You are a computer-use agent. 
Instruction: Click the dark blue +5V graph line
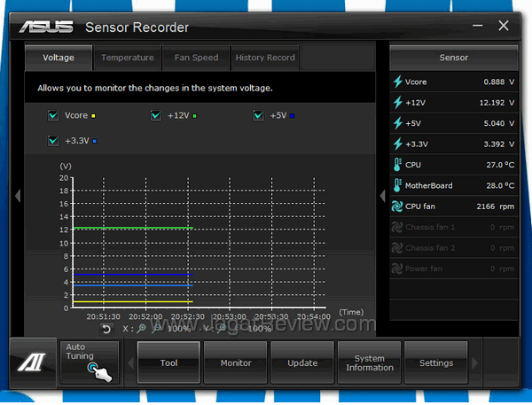pyautogui.click(x=133, y=274)
